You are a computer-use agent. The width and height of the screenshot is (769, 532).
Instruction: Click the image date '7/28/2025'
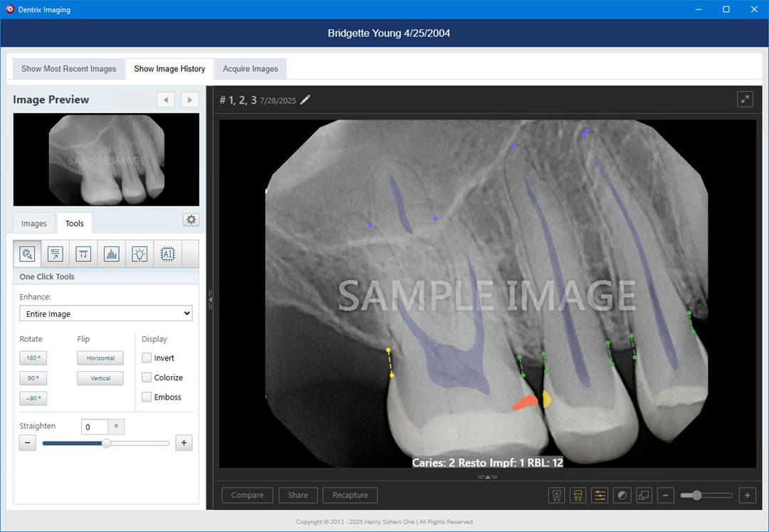(x=278, y=100)
